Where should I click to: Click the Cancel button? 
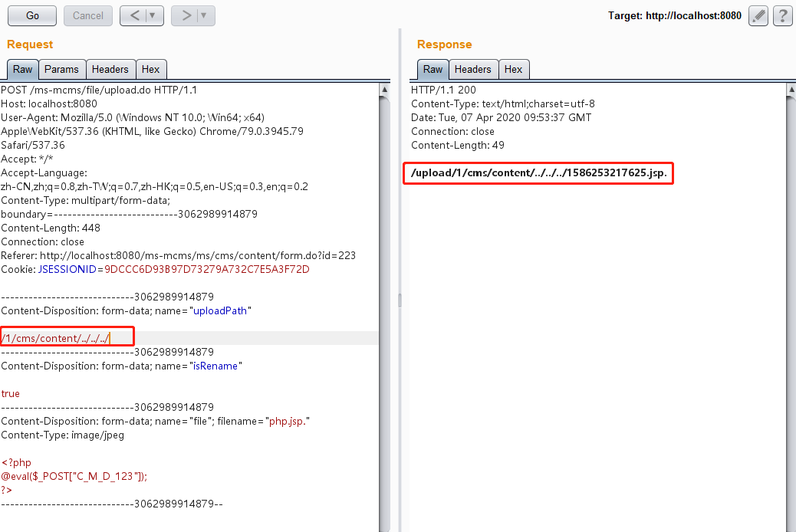click(88, 16)
